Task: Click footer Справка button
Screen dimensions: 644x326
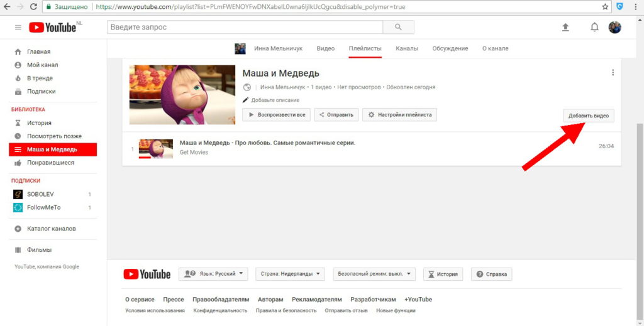Action: (492, 274)
